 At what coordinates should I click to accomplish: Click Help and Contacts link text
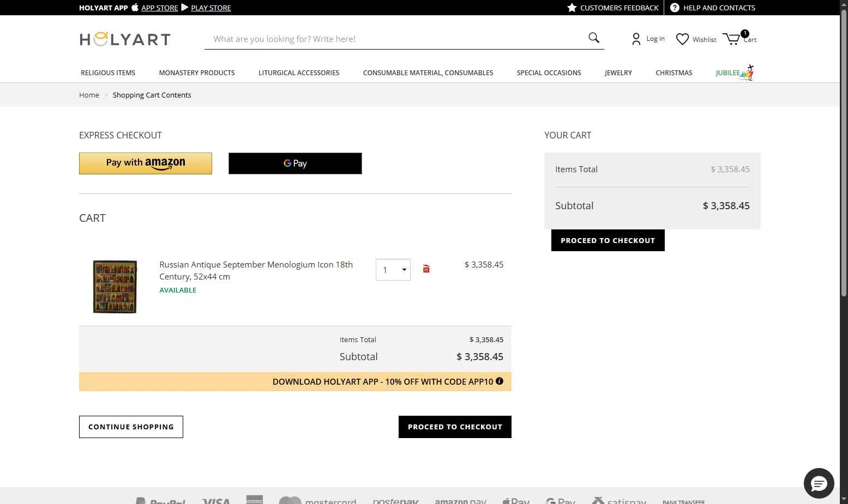point(719,8)
